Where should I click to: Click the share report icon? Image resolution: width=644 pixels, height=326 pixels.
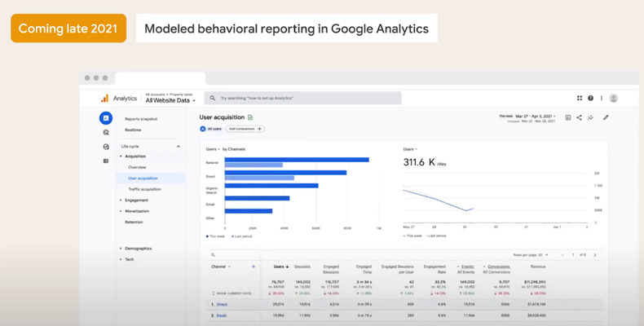[579, 117]
